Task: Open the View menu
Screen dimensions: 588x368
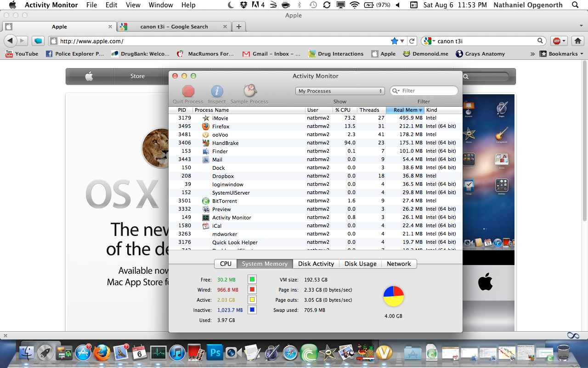Action: tap(133, 5)
